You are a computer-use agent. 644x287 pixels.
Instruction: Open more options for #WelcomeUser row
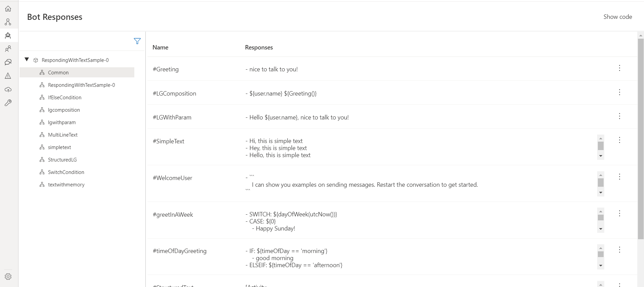click(x=619, y=177)
